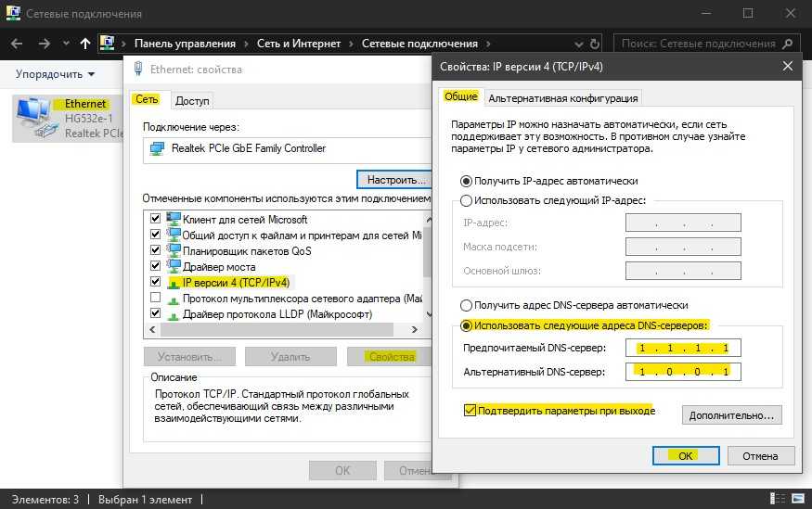Click the search magnifier icon
This screenshot has width=812, height=509.
pyautogui.click(x=787, y=44)
